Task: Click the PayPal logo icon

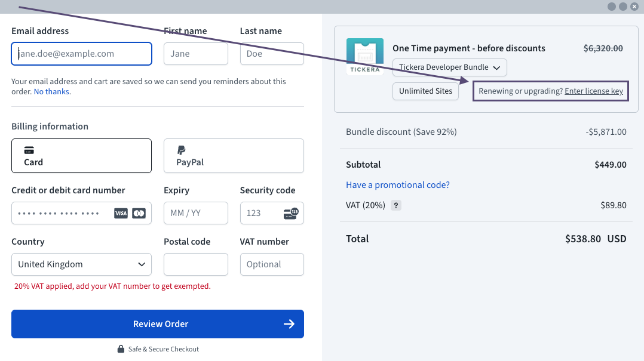Action: [x=181, y=150]
